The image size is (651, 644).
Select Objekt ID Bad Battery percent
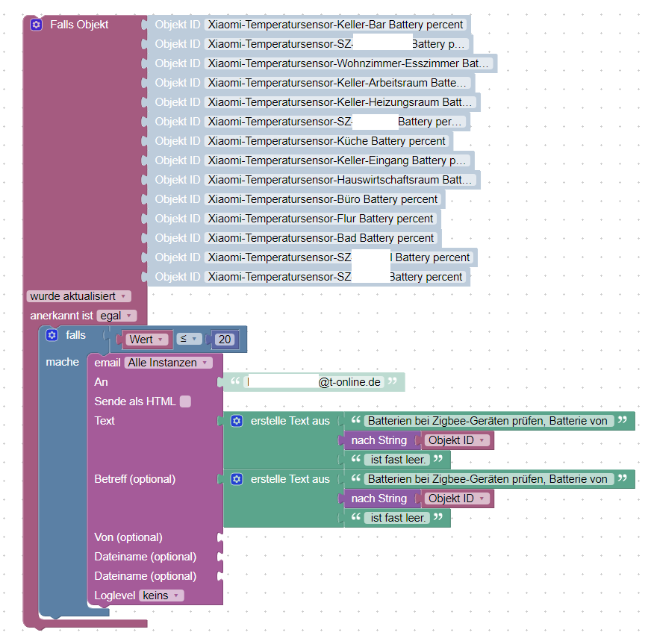(321, 238)
